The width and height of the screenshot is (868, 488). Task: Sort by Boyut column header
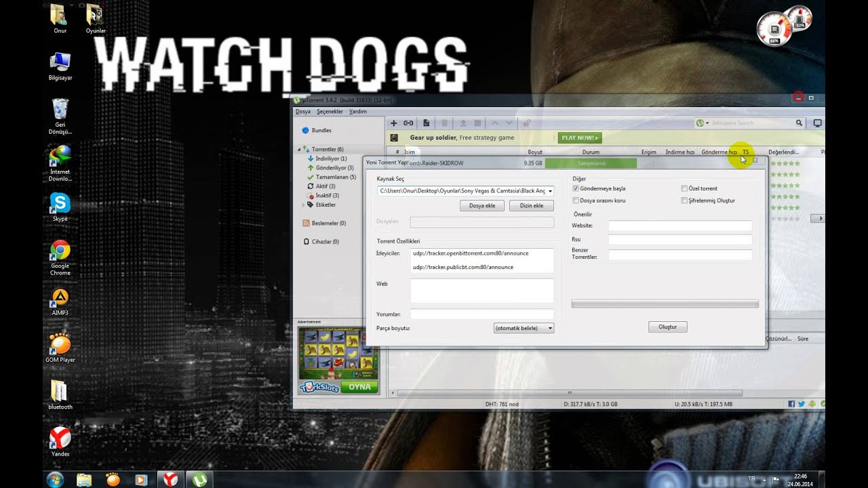[535, 152]
